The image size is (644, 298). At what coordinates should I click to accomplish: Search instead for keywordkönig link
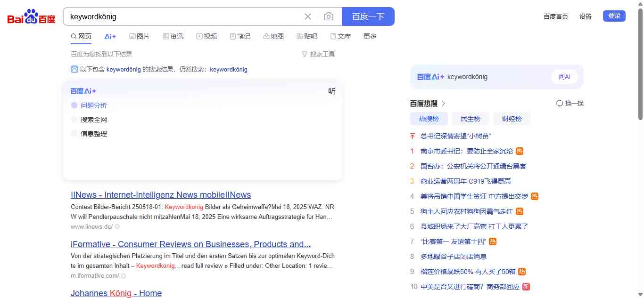[x=229, y=70]
